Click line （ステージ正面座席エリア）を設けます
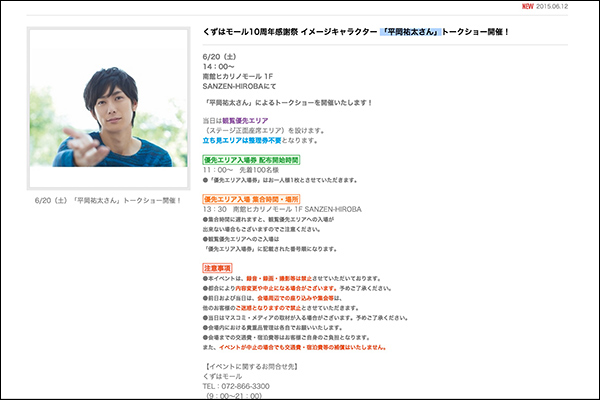 coord(264,131)
